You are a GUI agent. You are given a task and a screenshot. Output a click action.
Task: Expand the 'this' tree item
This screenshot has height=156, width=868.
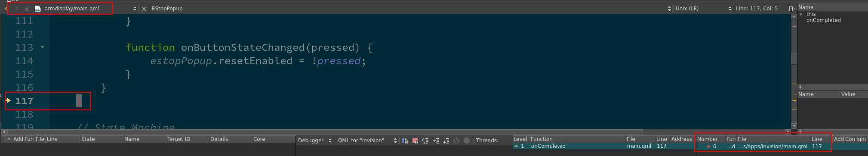tap(801, 14)
